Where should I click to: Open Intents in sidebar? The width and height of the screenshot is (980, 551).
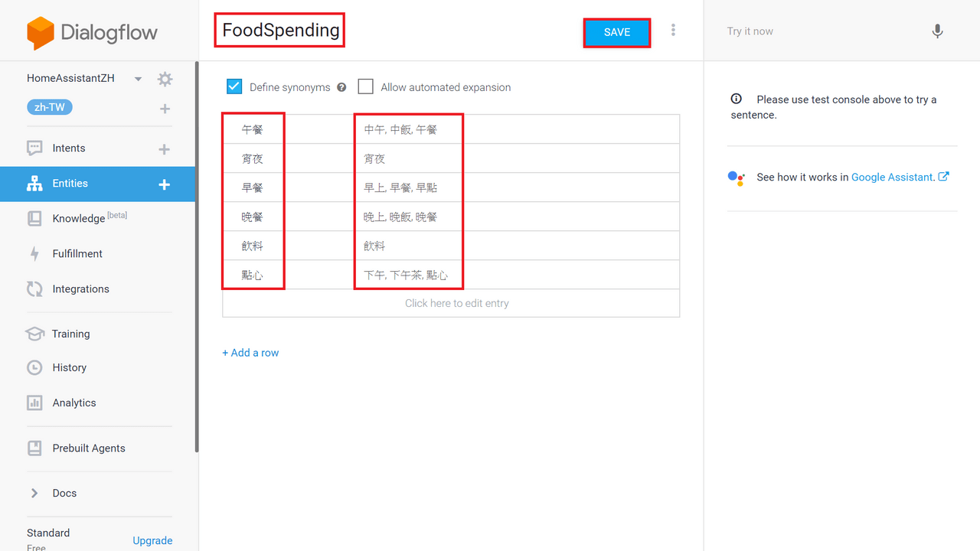69,148
